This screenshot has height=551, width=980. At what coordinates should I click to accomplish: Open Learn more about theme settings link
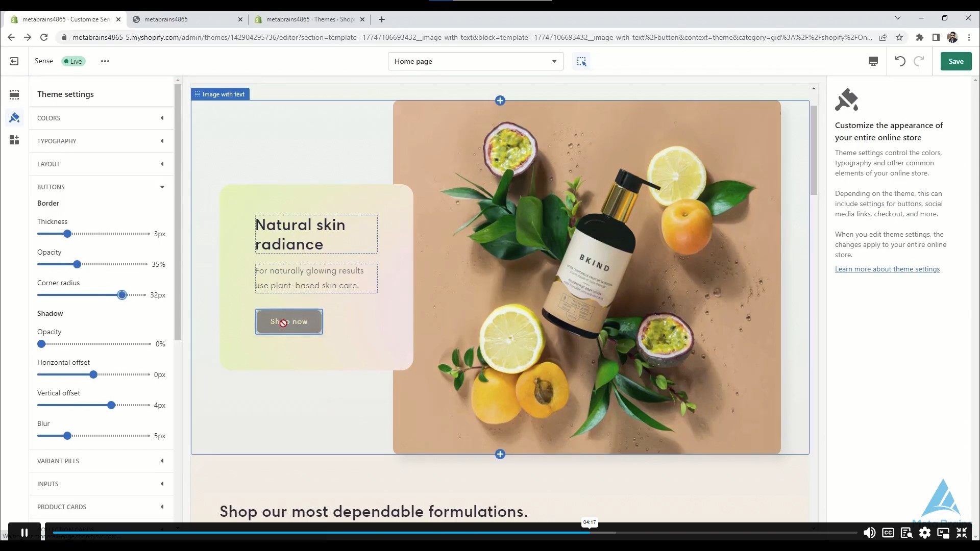coord(887,269)
